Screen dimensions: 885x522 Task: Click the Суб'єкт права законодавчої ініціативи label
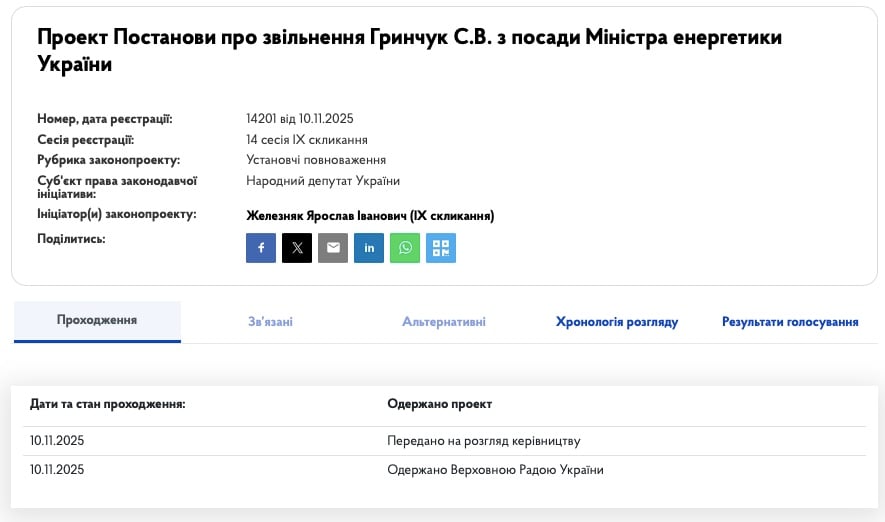(117, 187)
